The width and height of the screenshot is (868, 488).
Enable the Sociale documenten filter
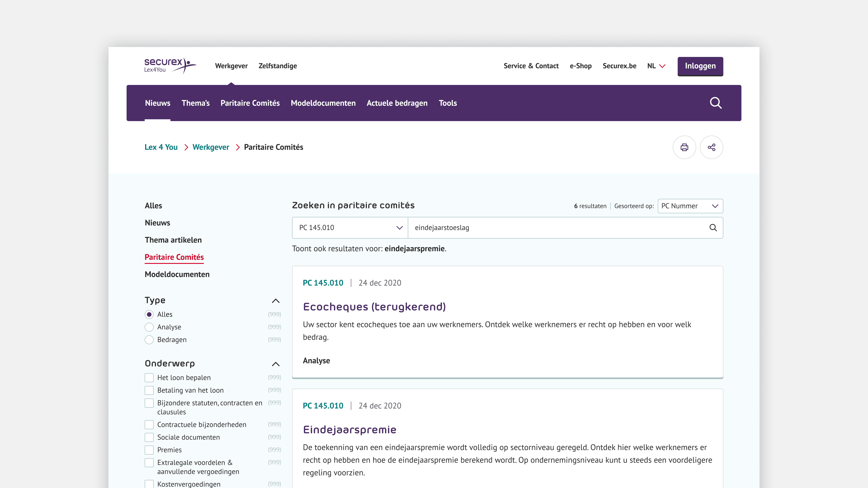(x=149, y=437)
